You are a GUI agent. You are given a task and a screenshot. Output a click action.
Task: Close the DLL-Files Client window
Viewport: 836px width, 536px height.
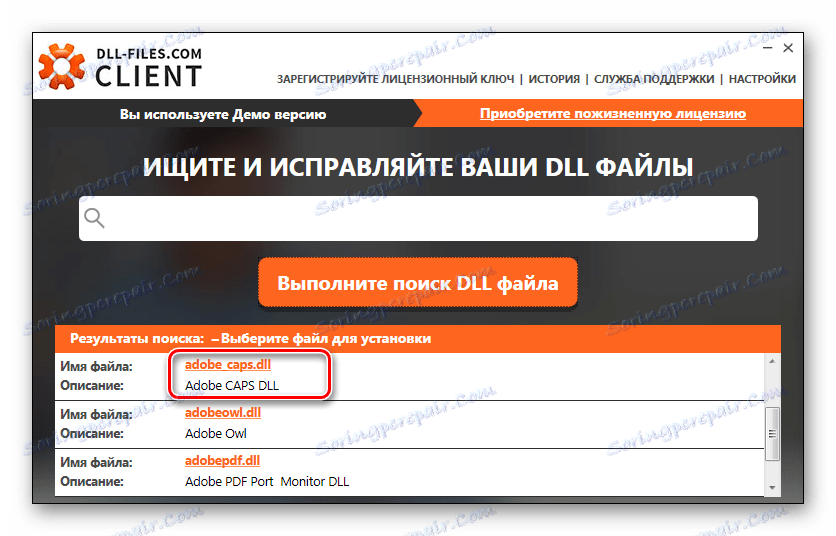(x=788, y=48)
